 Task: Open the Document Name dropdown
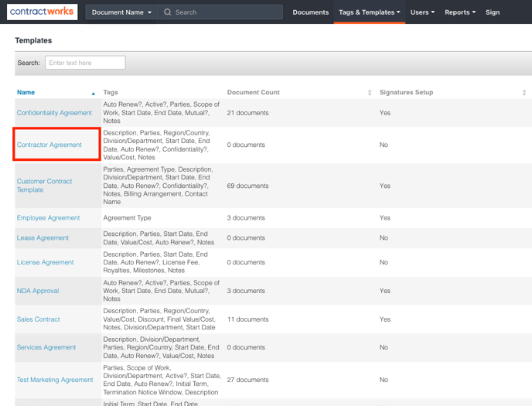tap(122, 12)
